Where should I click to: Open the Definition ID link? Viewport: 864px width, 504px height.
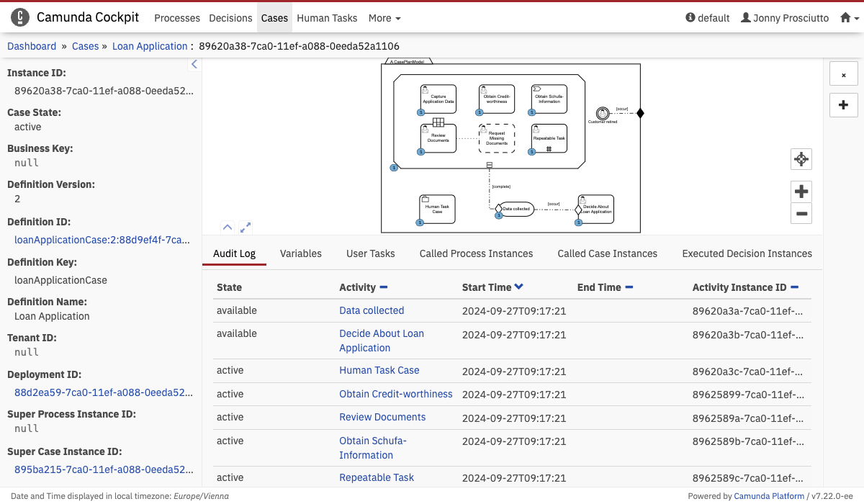pos(102,240)
